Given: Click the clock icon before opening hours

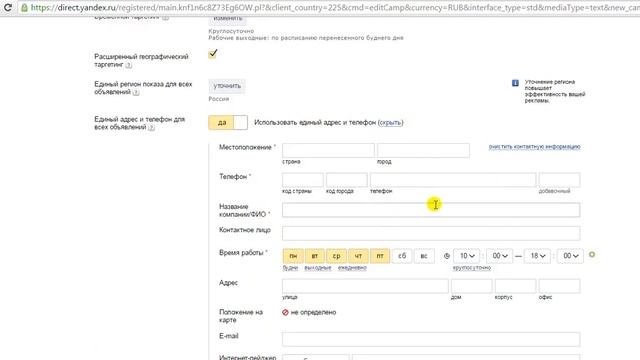Looking at the screenshot, I should click(447, 256).
